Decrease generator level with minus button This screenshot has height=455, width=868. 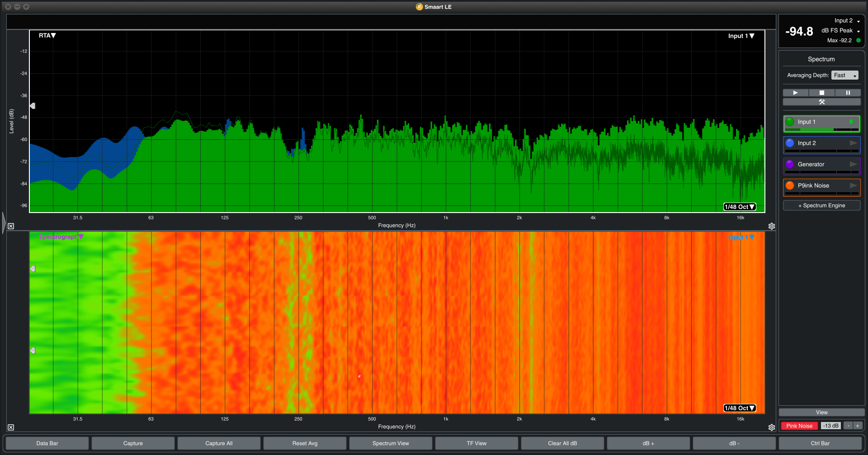tap(848, 426)
